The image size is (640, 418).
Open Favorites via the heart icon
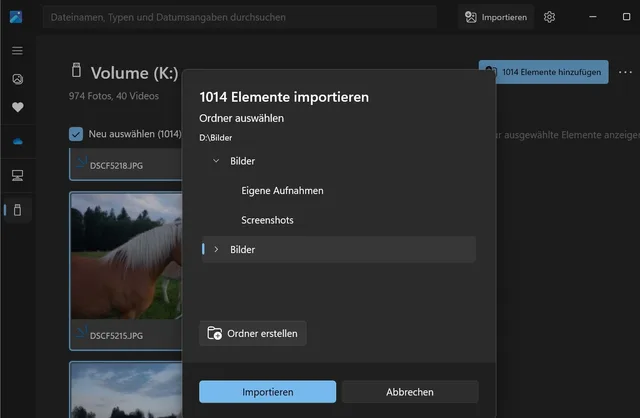17,108
